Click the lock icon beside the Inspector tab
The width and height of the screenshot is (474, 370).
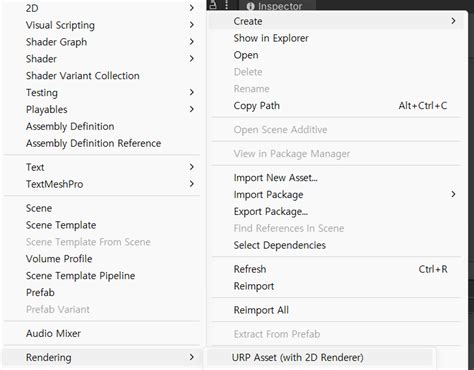click(214, 5)
